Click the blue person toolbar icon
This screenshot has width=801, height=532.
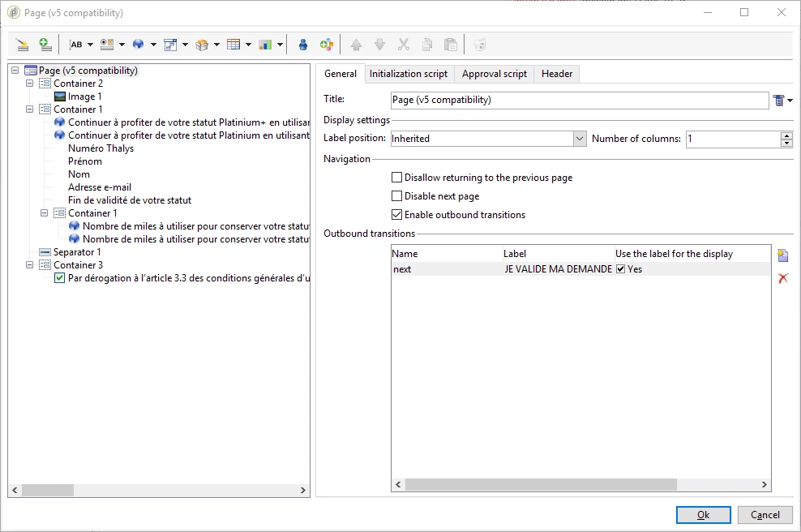pos(303,45)
